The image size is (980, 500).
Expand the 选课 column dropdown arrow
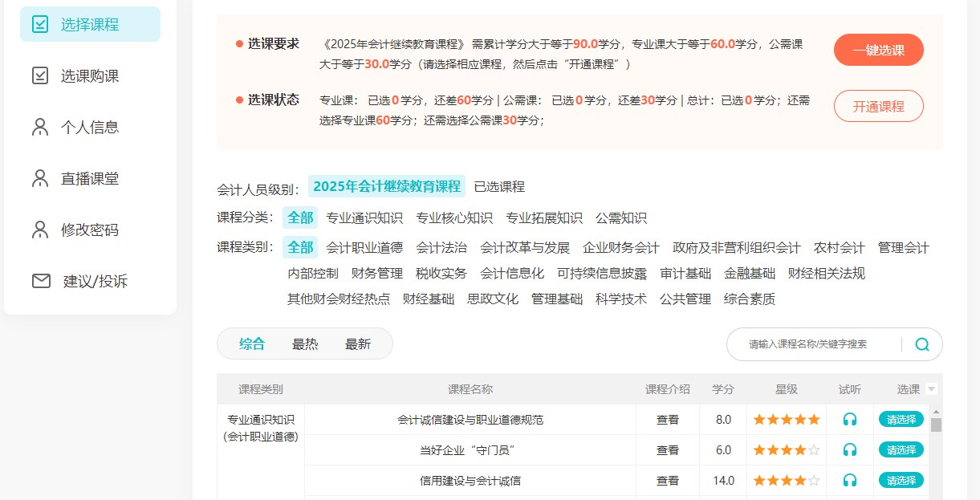[x=931, y=389]
